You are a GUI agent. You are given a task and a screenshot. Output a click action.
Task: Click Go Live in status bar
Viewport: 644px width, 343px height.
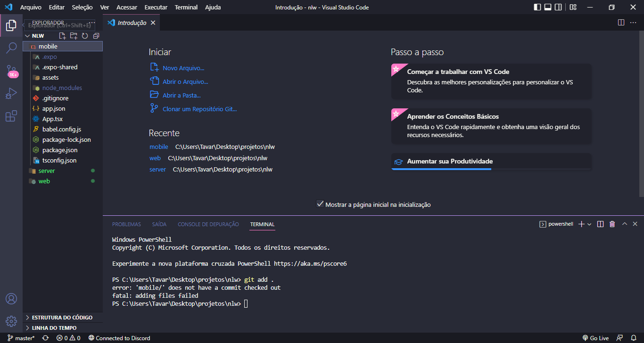(x=595, y=338)
